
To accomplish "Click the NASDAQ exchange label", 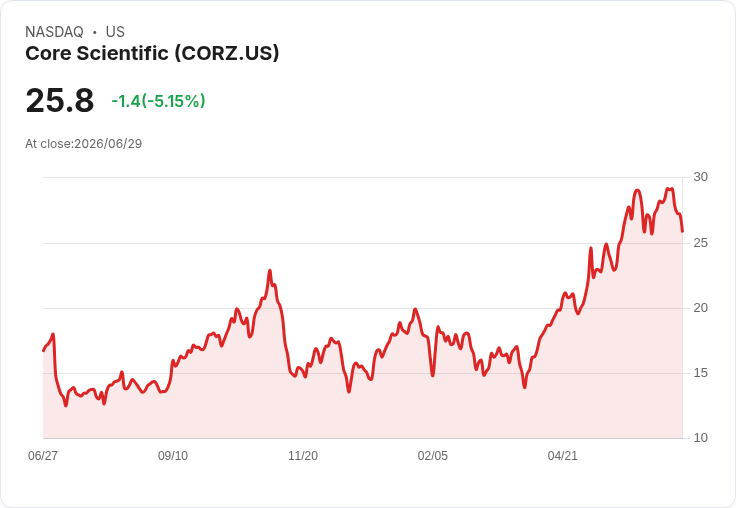I will click(54, 32).
